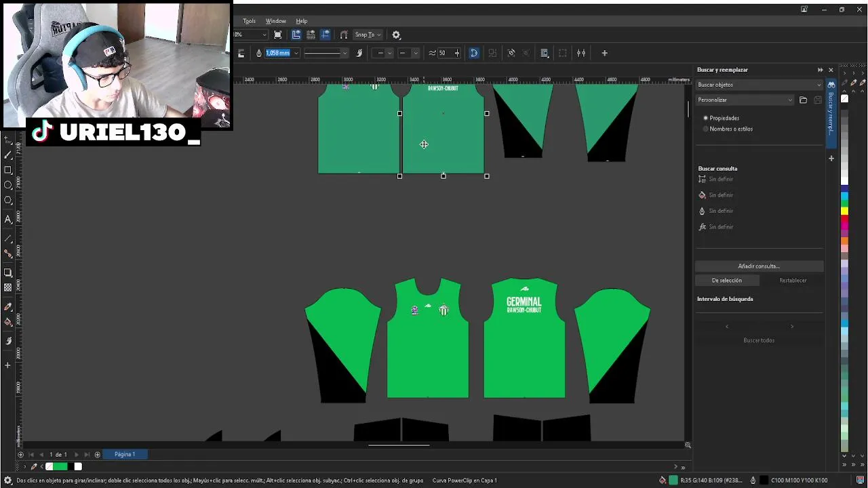Click the Buscar todos button
This screenshot has height=488, width=868.
click(759, 340)
